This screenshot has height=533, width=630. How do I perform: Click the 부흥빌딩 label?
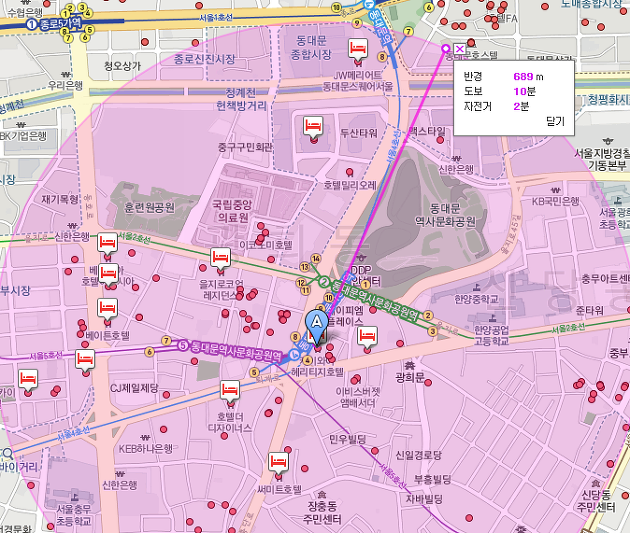(432, 480)
